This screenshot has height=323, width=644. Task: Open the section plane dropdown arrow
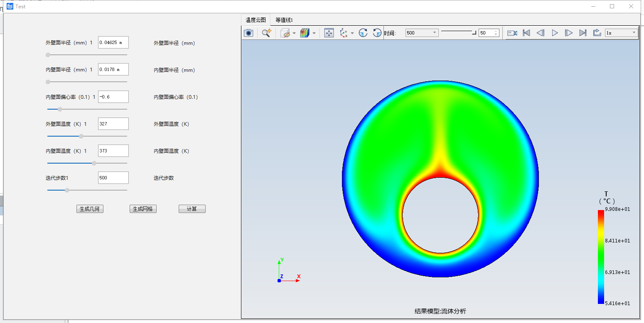click(x=294, y=33)
